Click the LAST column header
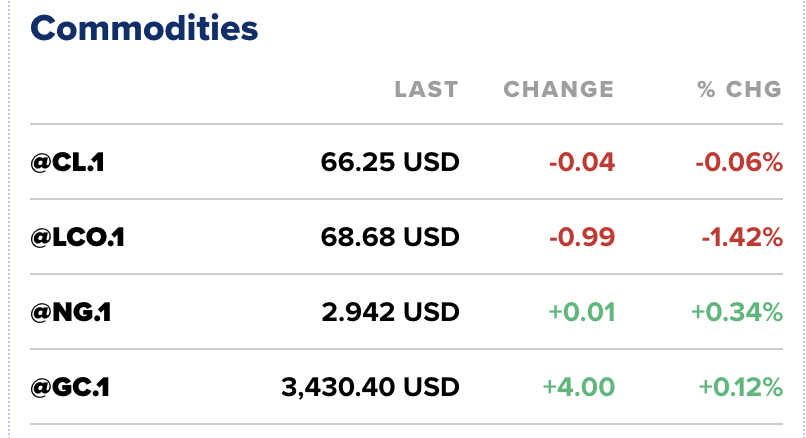 point(426,89)
